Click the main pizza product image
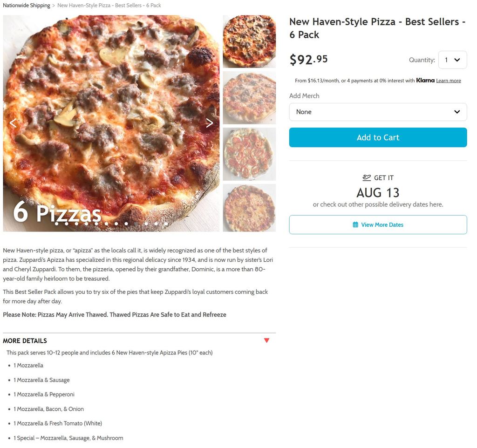Screen dimensions: 477x448 coord(111,123)
